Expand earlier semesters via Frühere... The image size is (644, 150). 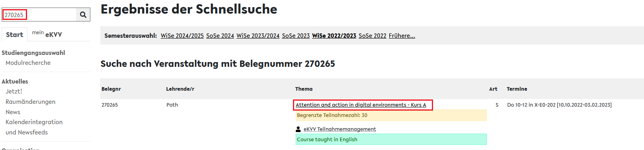pos(402,36)
